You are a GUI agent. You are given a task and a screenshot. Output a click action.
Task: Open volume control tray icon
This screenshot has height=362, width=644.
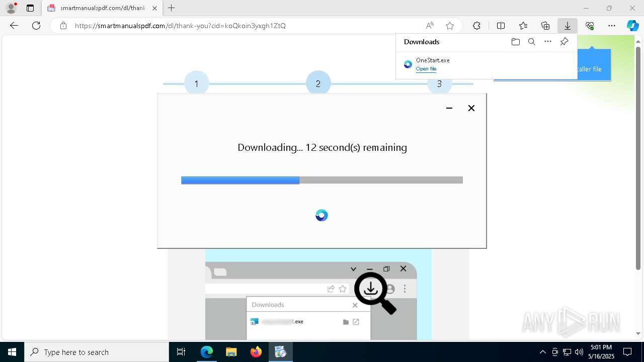579,352
